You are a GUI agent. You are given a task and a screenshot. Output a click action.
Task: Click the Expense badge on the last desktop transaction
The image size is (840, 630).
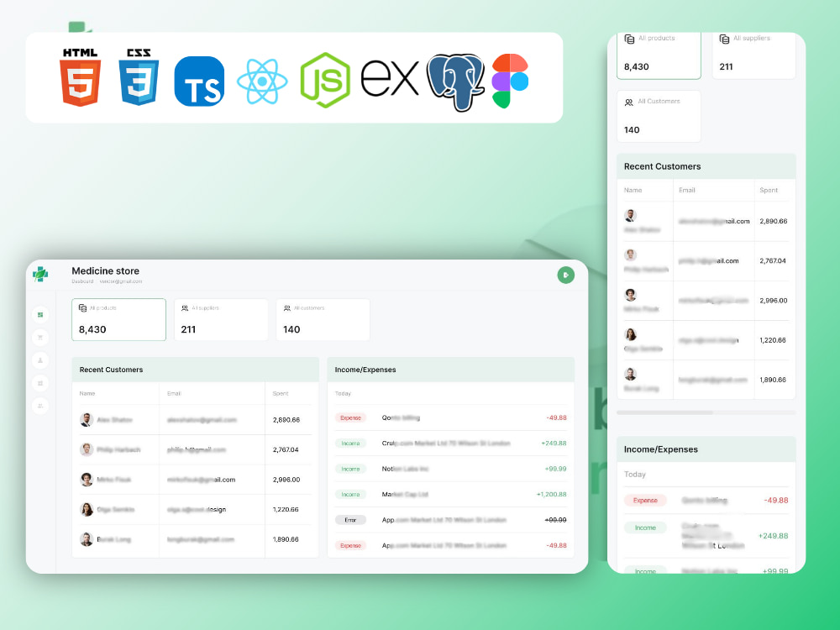point(350,545)
